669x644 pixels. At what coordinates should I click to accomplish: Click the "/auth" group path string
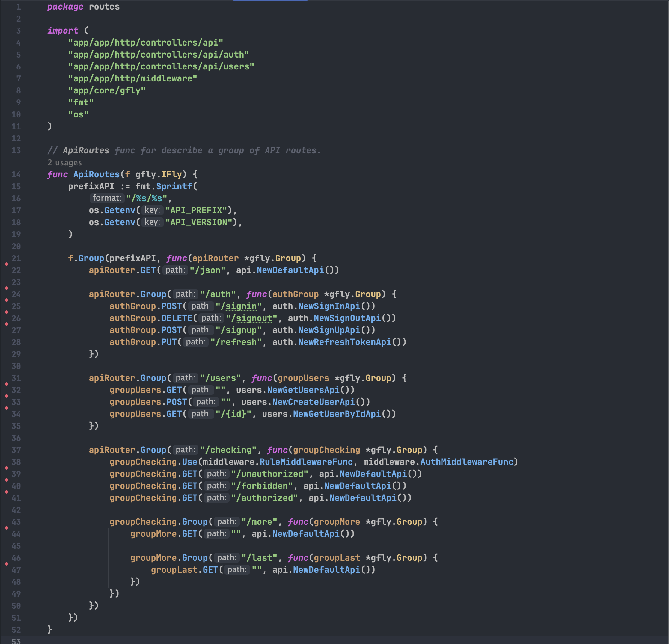pyautogui.click(x=218, y=294)
